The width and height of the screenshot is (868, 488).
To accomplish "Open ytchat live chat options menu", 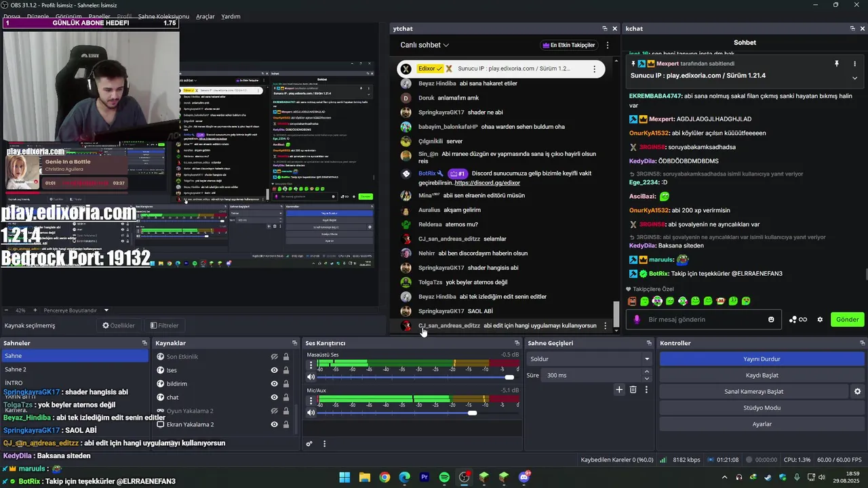I will tap(608, 45).
